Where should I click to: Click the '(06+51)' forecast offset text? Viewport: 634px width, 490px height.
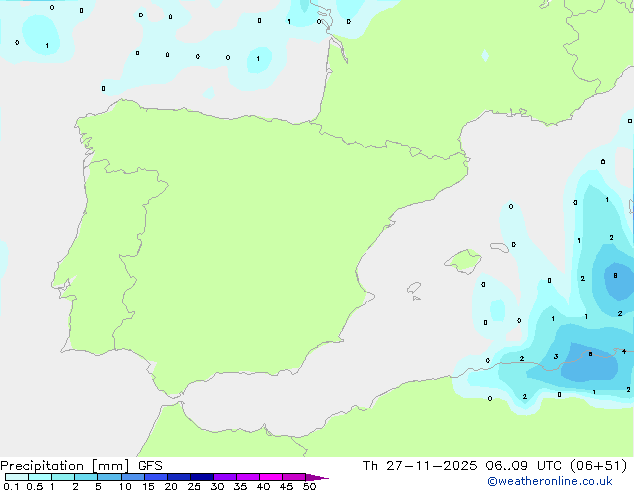tap(598, 466)
